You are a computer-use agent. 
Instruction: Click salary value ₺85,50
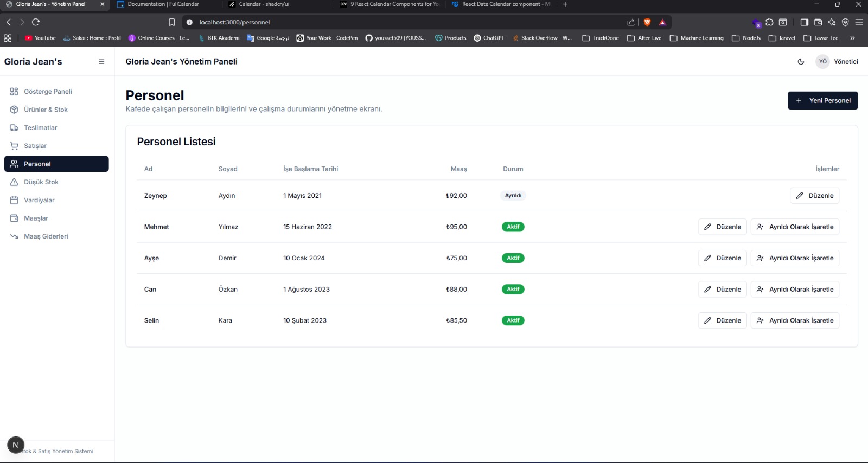pyautogui.click(x=456, y=320)
